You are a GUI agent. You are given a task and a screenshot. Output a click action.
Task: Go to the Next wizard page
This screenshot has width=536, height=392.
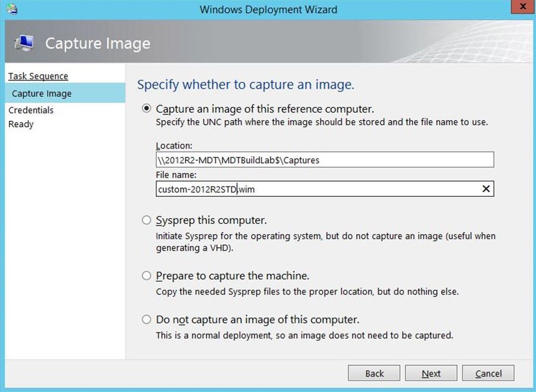431,373
